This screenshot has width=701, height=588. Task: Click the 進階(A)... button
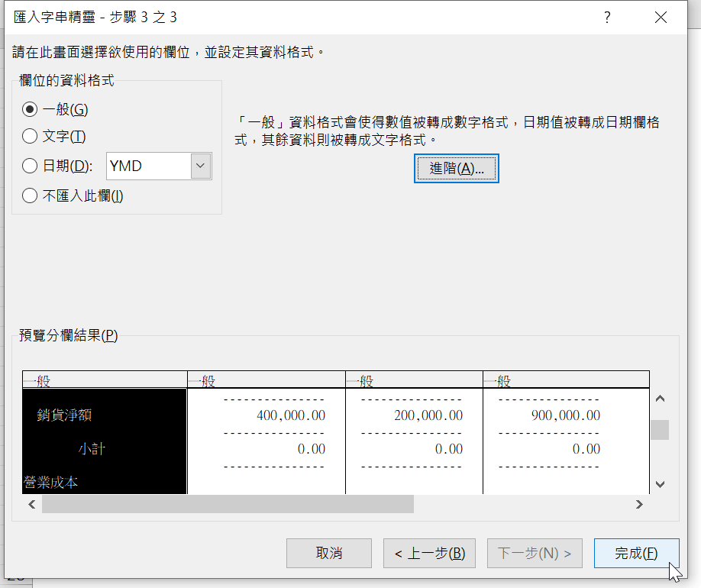pyautogui.click(x=457, y=169)
